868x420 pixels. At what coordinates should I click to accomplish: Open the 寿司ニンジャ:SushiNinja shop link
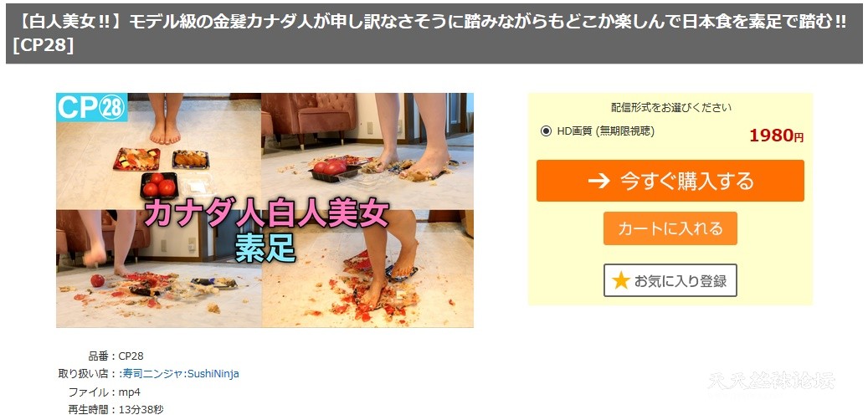[179, 373]
